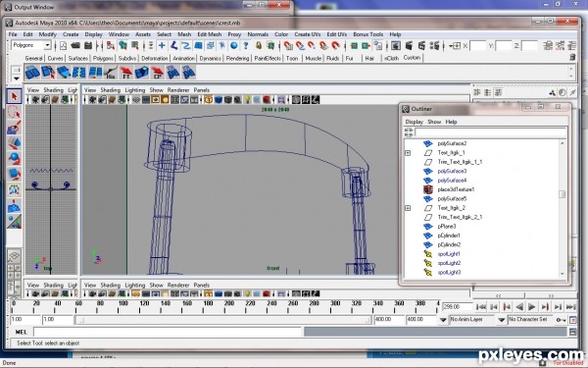Screen dimensions: 588x368
Task: Open front panel Shading menu
Action: [x=110, y=90]
